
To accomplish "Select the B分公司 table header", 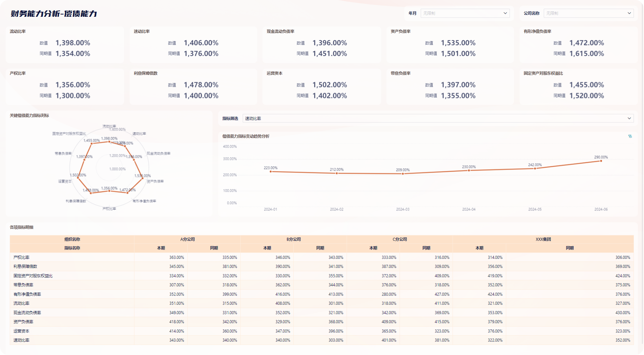I will (293, 239).
